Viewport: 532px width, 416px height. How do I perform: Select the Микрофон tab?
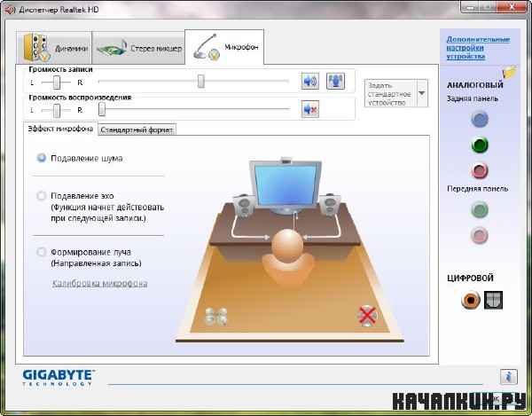point(224,47)
